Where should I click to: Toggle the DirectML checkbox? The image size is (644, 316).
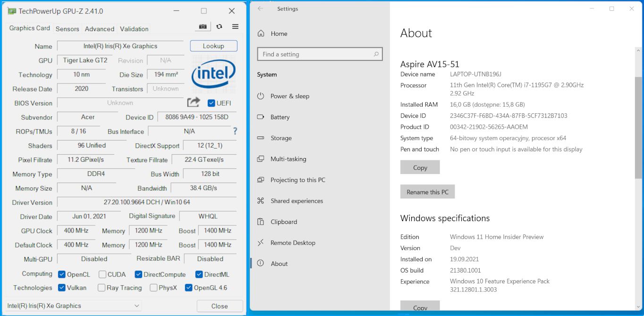pyautogui.click(x=199, y=274)
